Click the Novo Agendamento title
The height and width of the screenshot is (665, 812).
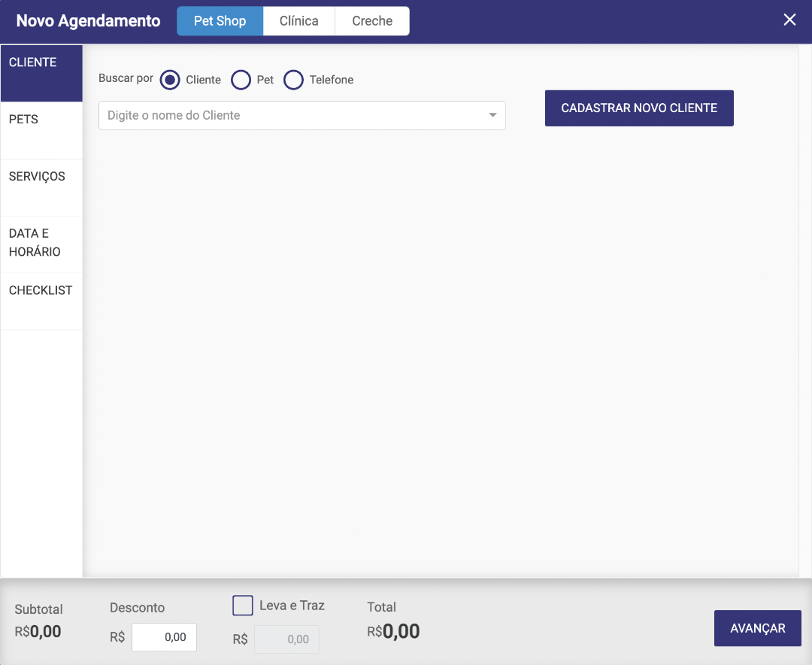(89, 21)
